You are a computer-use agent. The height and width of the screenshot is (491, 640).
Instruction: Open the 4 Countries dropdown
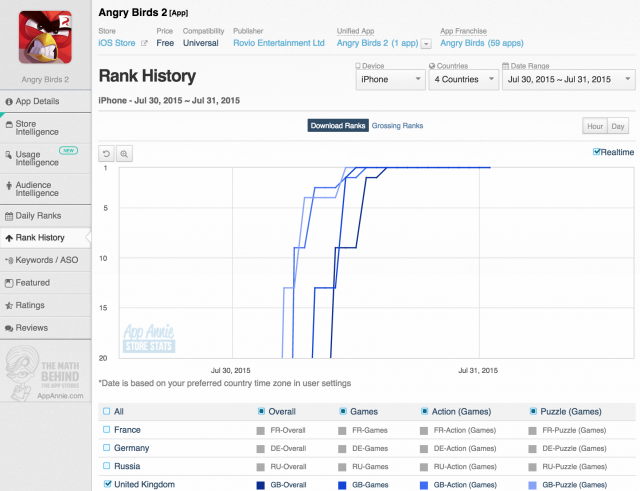[x=462, y=79]
